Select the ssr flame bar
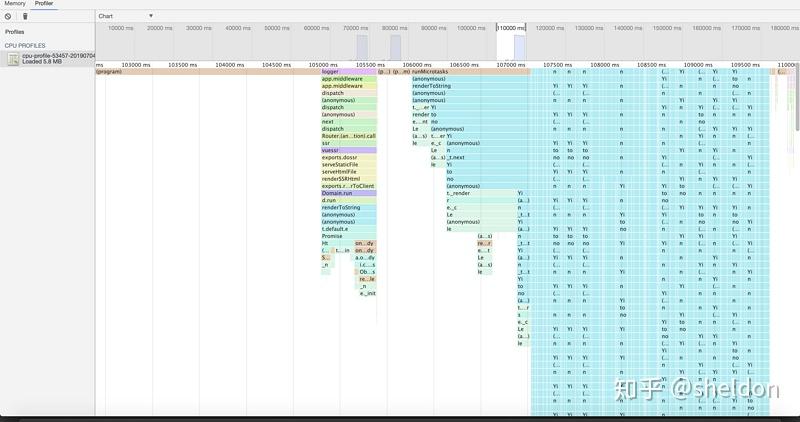 click(349, 143)
